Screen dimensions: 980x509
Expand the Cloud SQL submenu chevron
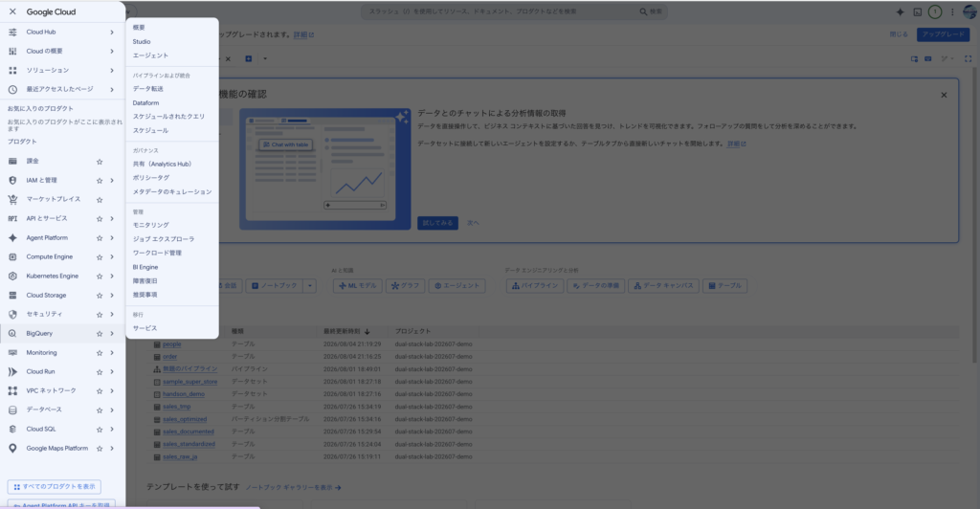tap(112, 429)
